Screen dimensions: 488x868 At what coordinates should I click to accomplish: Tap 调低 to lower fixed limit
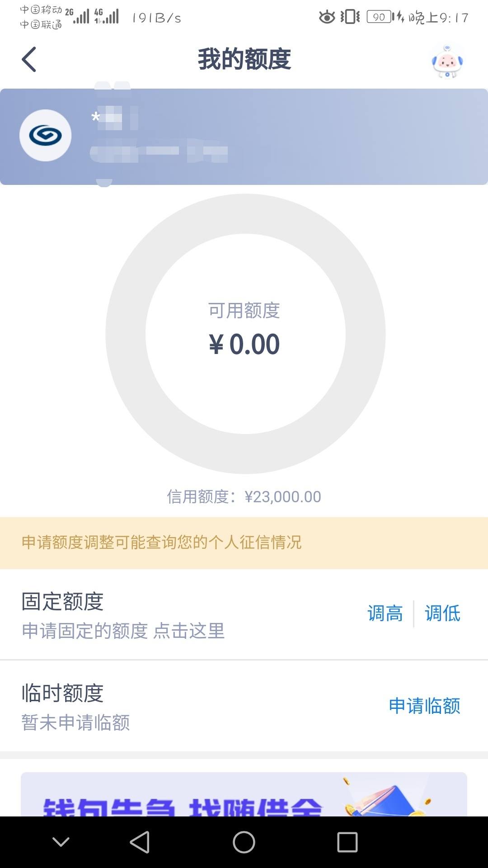tap(442, 613)
